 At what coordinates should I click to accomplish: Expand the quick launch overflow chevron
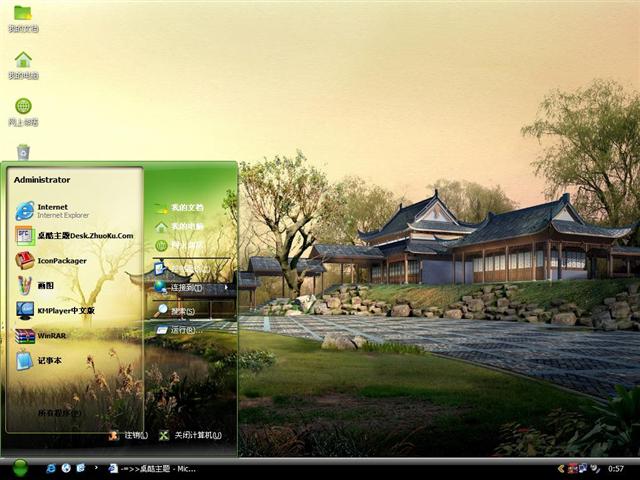[96, 467]
